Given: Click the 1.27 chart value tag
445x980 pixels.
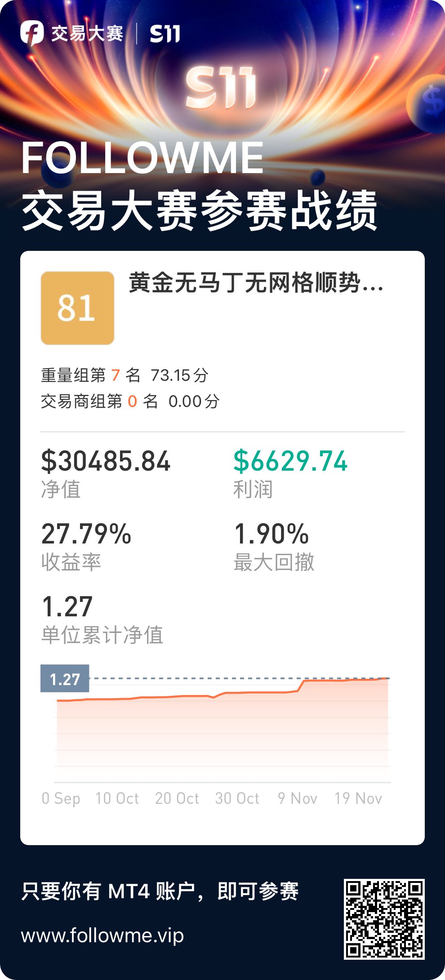Looking at the screenshot, I should 65,678.
